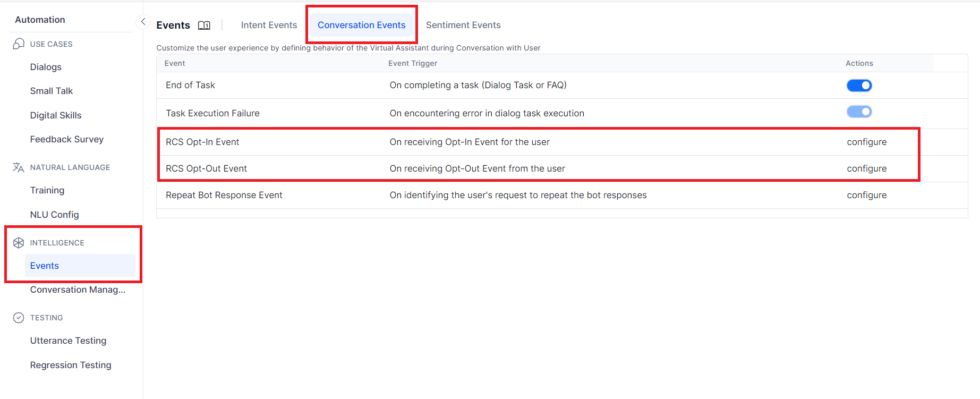Viewport: 980px width, 399px height.
Task: Configure the Repeat Bot Response Event
Action: click(x=866, y=195)
